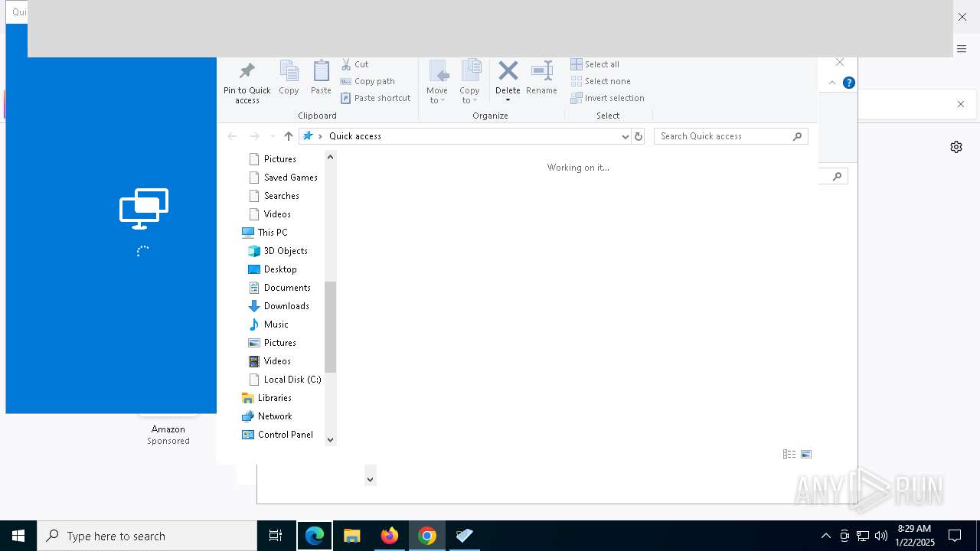980x551 pixels.
Task: Select This PC in navigation pane
Action: 264,233
